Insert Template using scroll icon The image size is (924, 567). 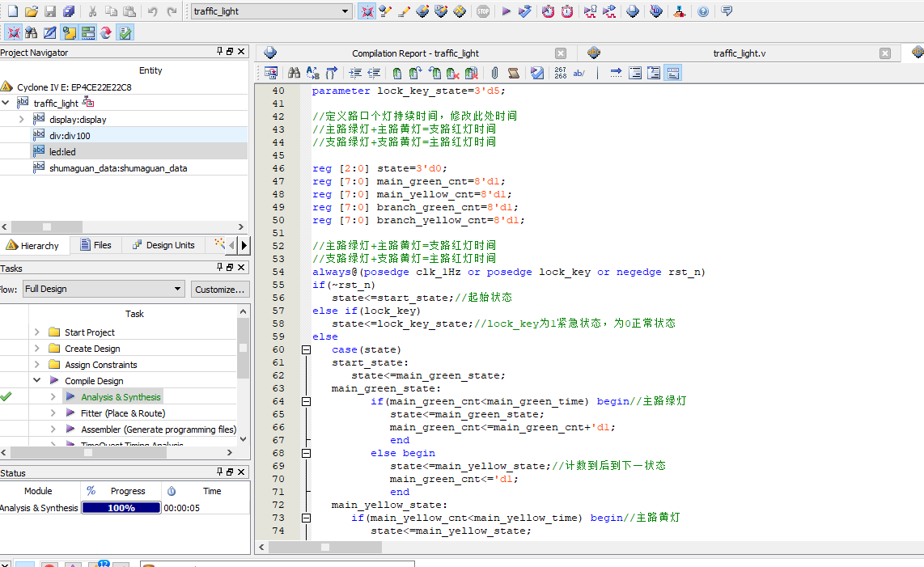tap(514, 73)
